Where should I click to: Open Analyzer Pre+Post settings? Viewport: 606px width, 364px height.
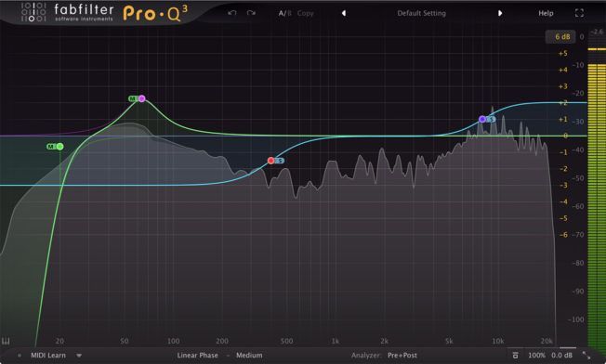(x=402, y=355)
